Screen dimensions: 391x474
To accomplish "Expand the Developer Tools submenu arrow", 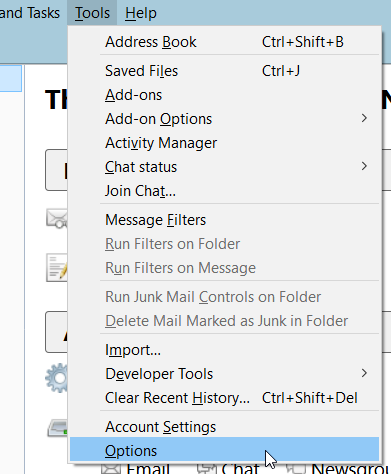I will 364,373.
